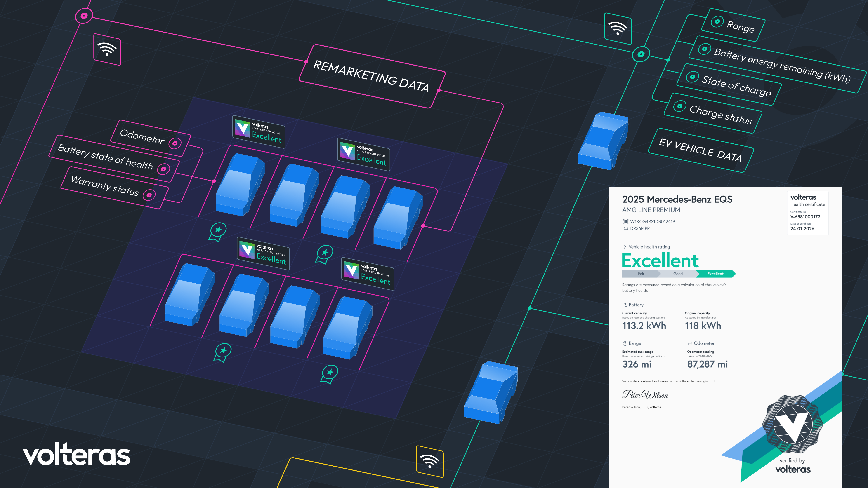Screen dimensions: 868x488
Task: Select the circle beside Battery energy remaining
Action: 704,49
